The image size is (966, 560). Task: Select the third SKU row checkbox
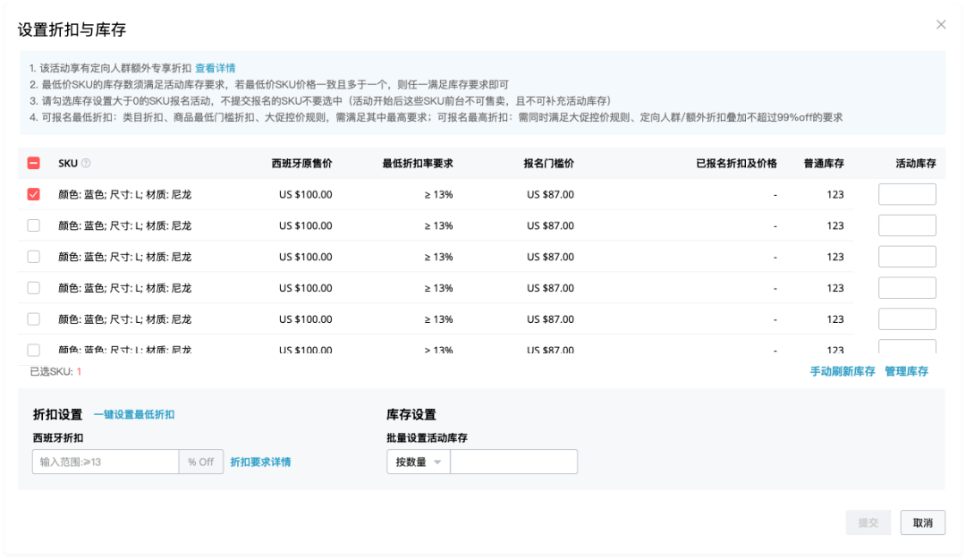(x=34, y=257)
